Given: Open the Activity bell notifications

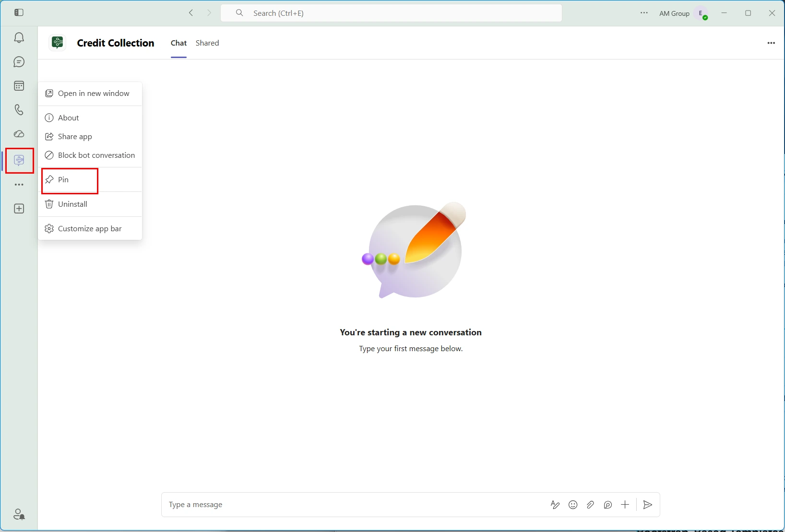Looking at the screenshot, I should pos(19,38).
